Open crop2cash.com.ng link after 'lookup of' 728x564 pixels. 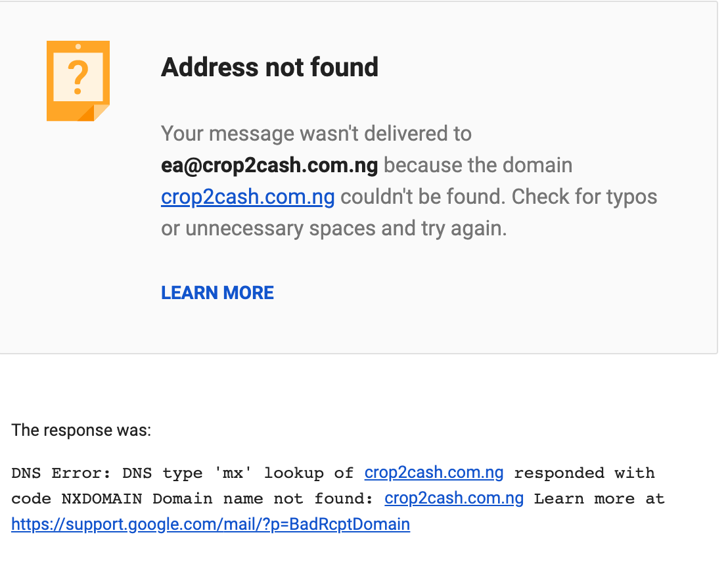(x=434, y=473)
